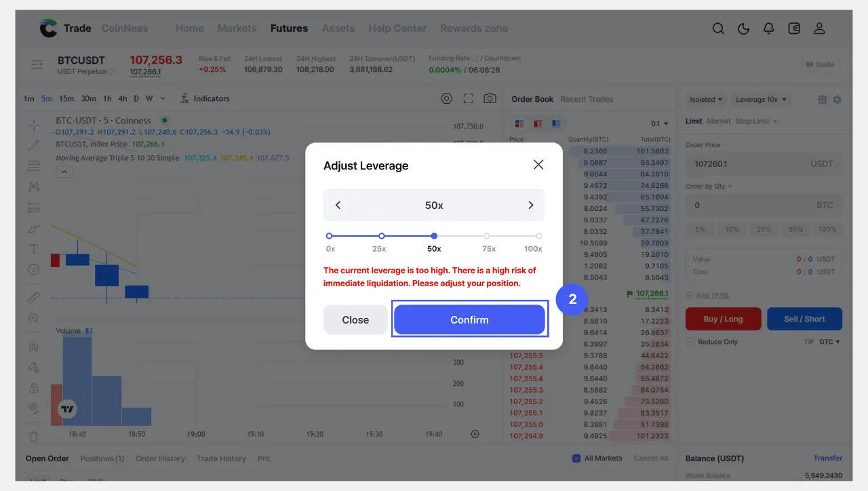The image size is (868, 491).
Task: Expand the Leverage 10x dropdown
Action: (761, 100)
